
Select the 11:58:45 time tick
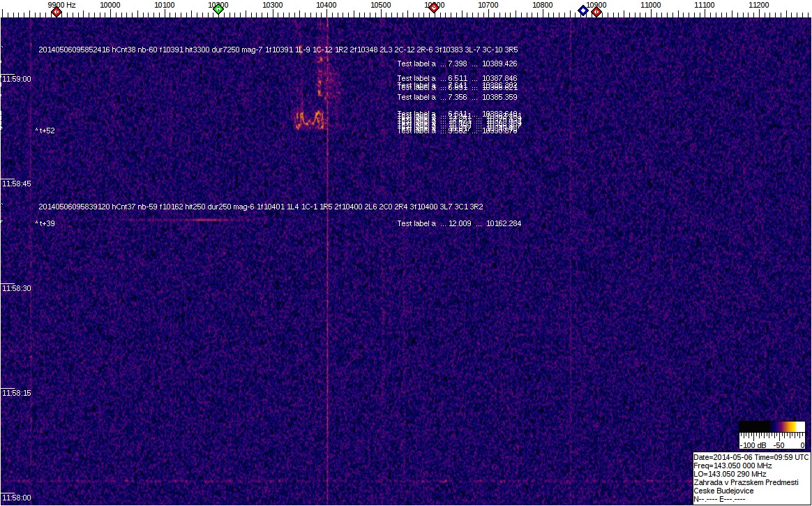pyautogui.click(x=17, y=184)
